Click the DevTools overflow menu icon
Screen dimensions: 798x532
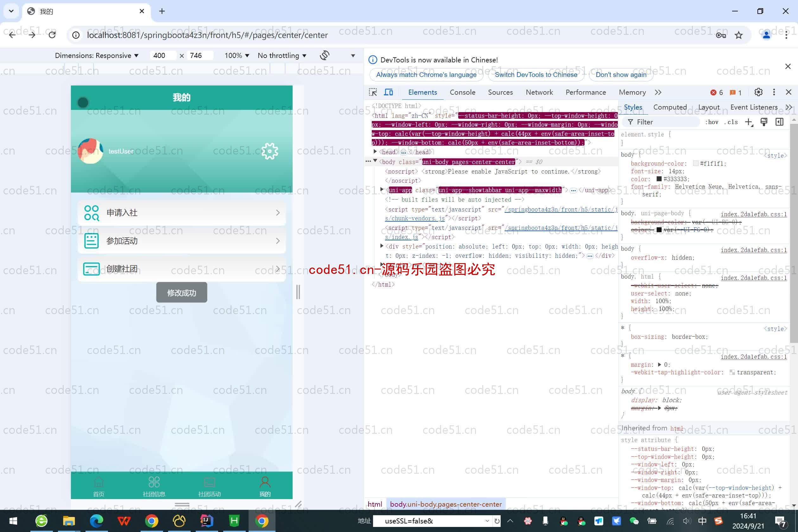(774, 92)
